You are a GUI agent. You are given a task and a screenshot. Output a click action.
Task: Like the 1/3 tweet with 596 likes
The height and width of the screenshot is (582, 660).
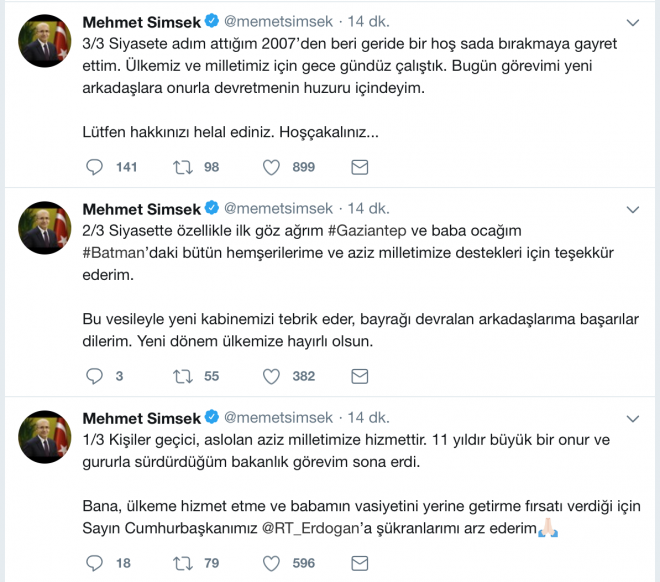pos(271,563)
